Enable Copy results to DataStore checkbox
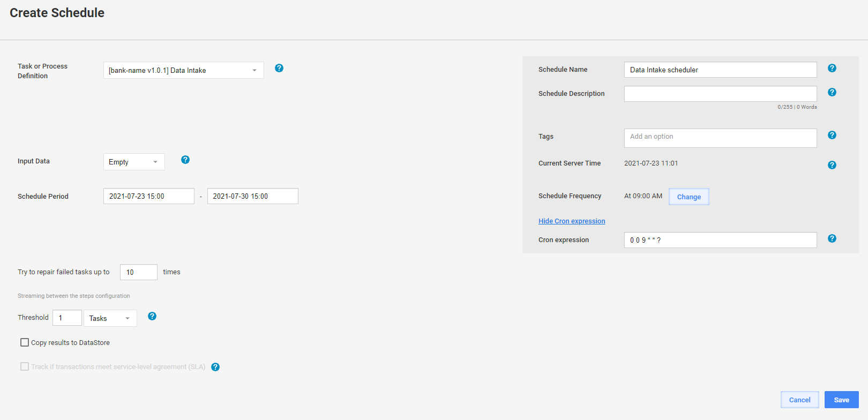868x420 pixels. (25, 342)
